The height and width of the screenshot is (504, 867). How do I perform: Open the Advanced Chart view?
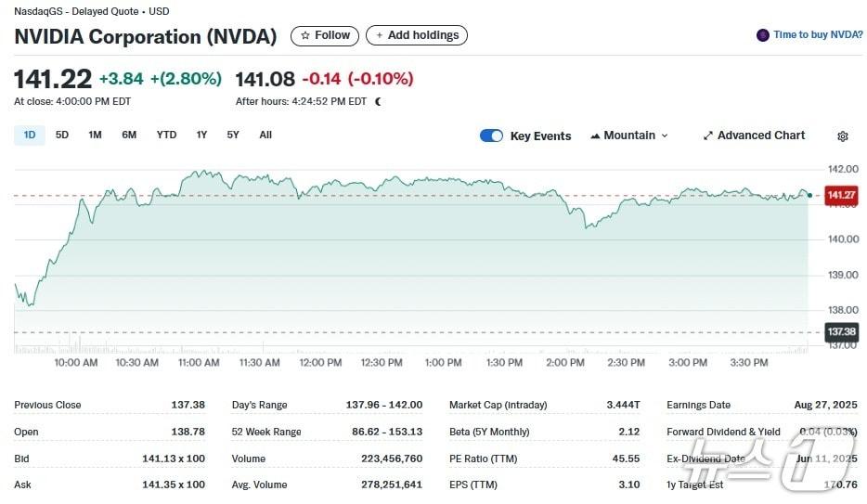coord(754,136)
